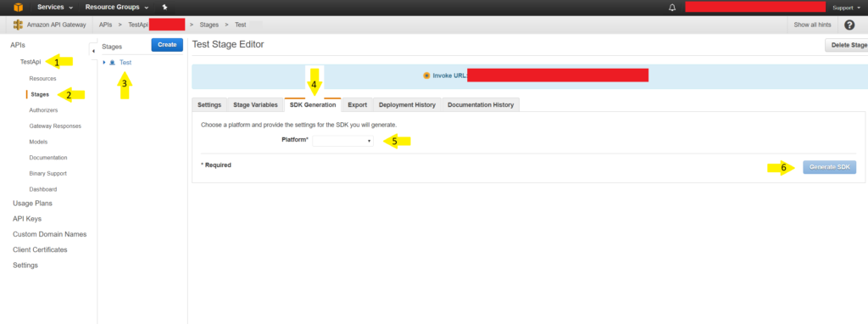Switch to the Settings tab

pos(209,104)
